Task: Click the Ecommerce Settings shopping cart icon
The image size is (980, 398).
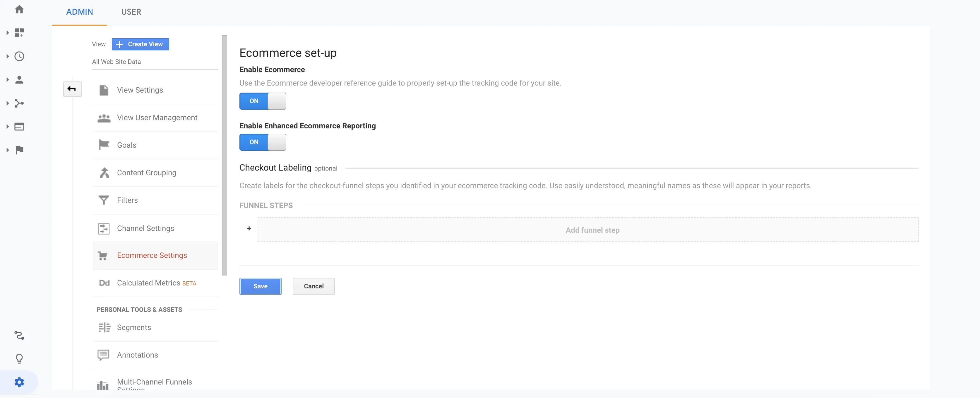Action: pos(103,256)
